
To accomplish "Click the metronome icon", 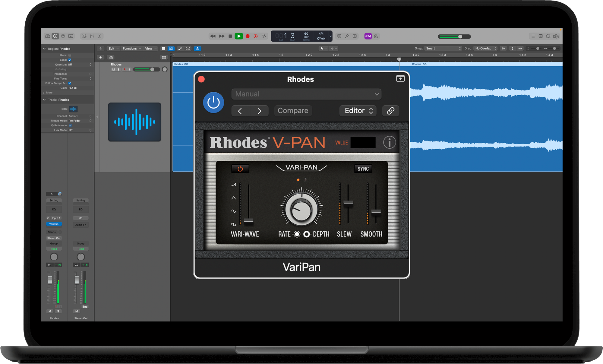I will pos(376,36).
